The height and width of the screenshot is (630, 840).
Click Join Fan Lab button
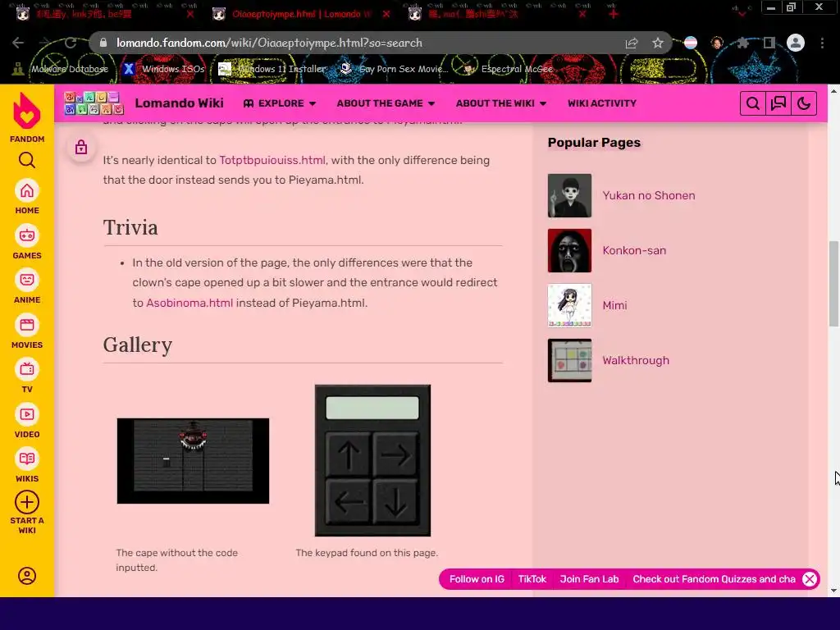589,579
